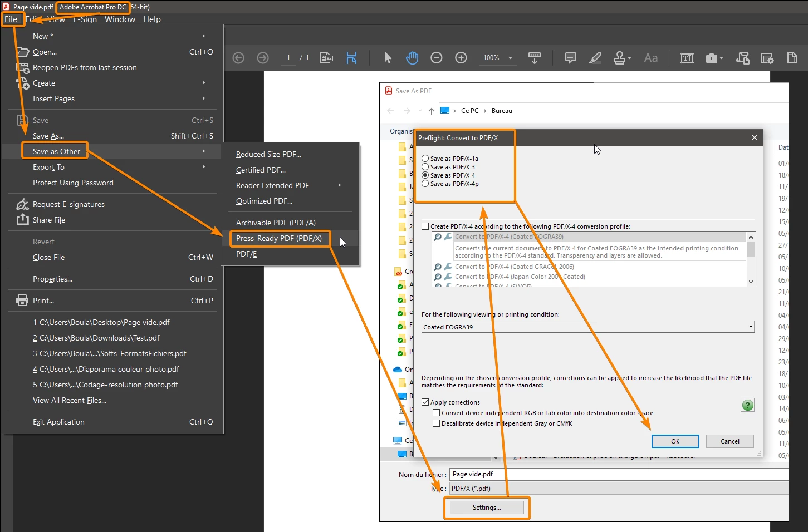Click the scrolling mode keyboard-arrow icon
Screen dimensions: 808x532
point(535,58)
